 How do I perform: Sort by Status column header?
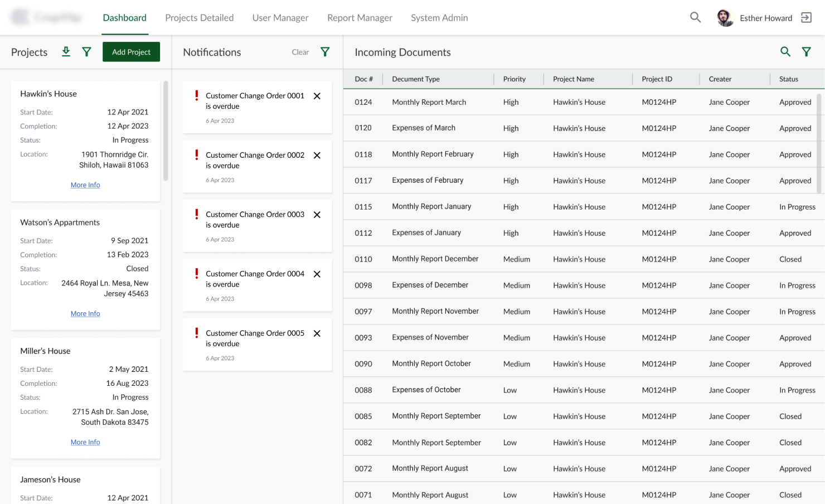pyautogui.click(x=789, y=79)
